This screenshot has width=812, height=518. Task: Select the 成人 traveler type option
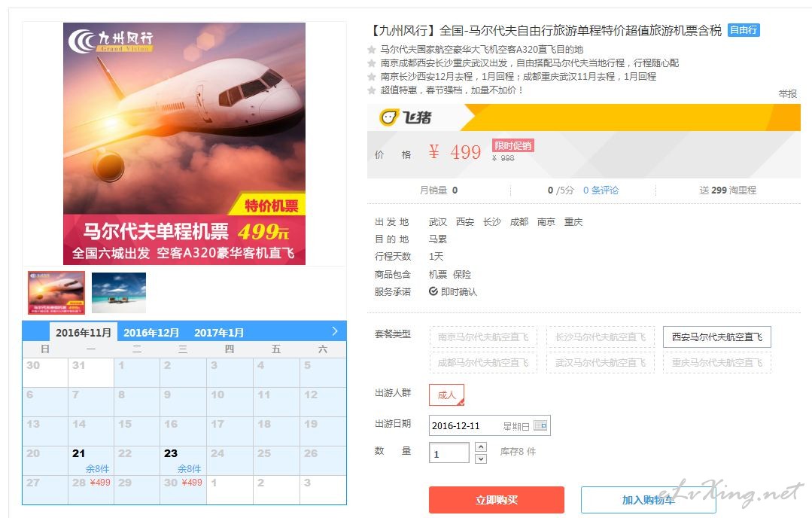[446, 395]
